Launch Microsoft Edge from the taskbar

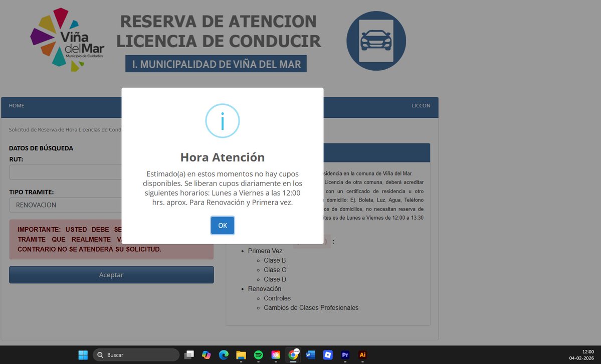tap(224, 355)
